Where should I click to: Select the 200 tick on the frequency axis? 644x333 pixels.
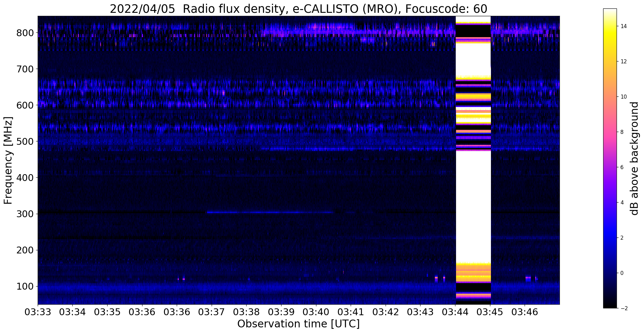click(25, 250)
